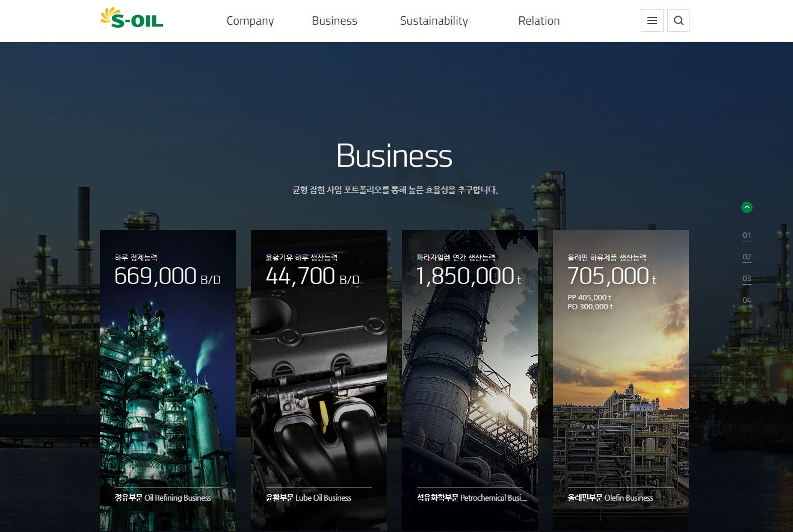The image size is (793, 532).
Task: Click the PO 300,000 t text
Action: (x=590, y=307)
